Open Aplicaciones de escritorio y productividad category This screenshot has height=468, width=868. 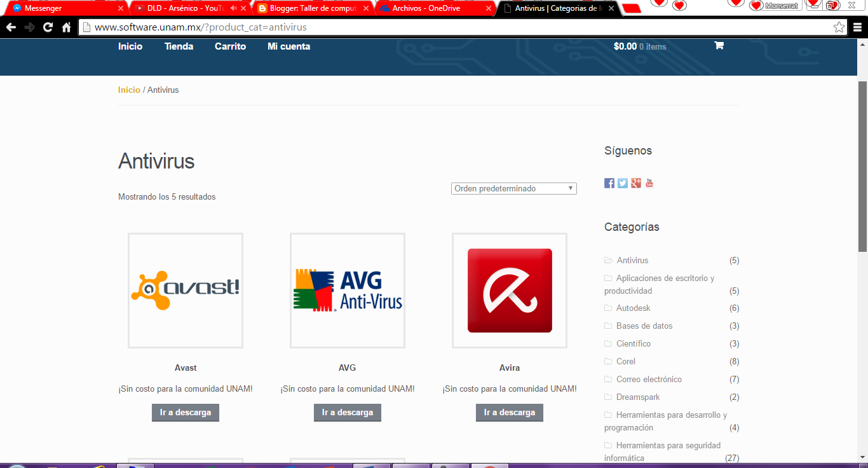(660, 284)
